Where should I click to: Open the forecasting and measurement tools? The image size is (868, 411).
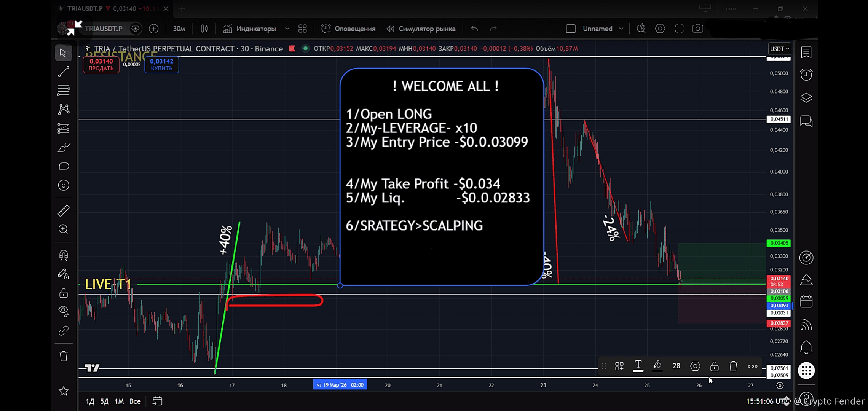coord(63,129)
